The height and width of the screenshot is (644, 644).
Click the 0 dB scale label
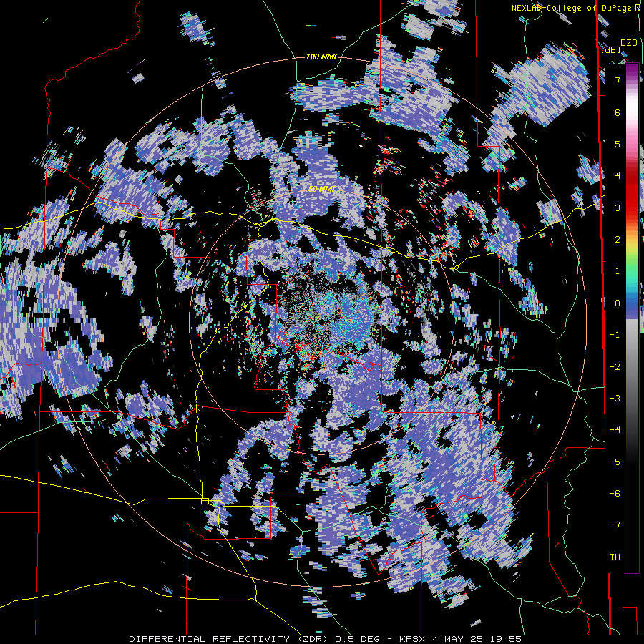[x=618, y=303]
